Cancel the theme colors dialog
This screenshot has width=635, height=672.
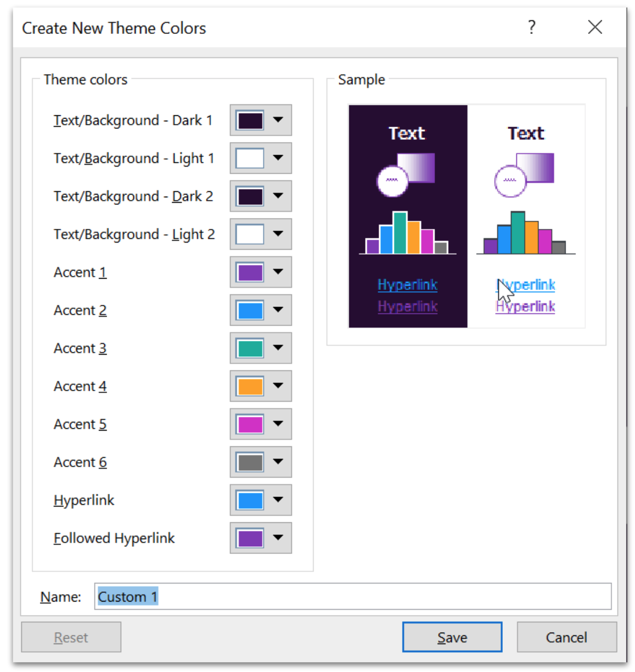point(567,637)
